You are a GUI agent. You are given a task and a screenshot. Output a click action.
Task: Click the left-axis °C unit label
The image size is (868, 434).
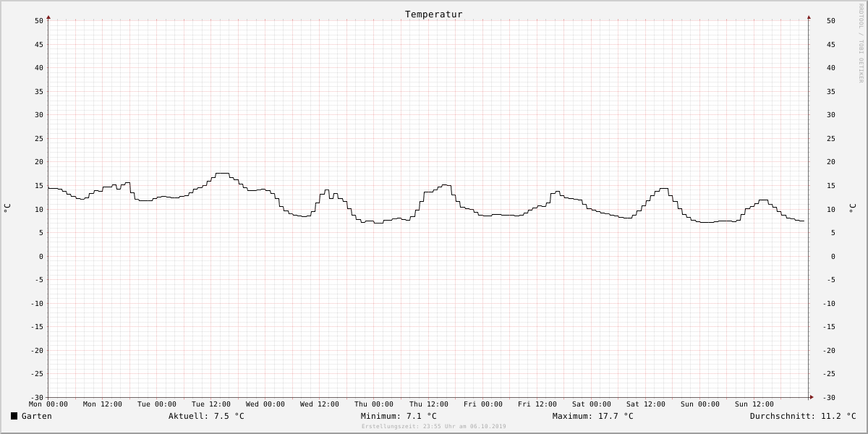(7, 208)
